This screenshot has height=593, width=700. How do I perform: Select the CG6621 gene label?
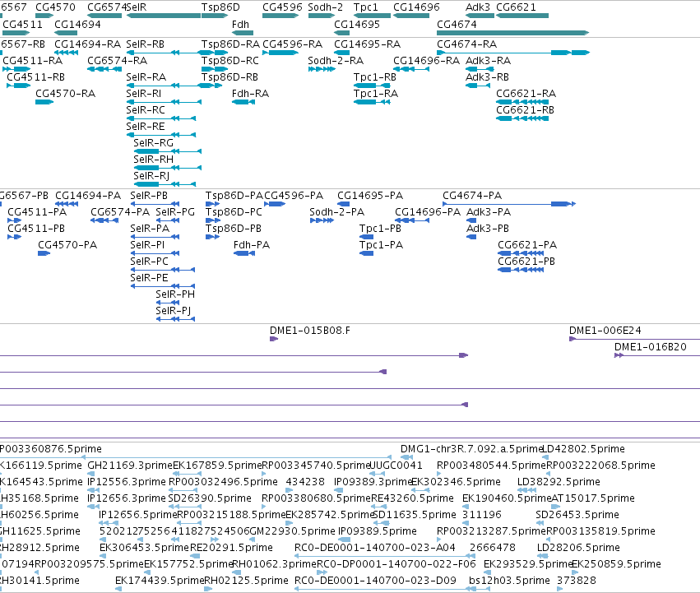516,7
